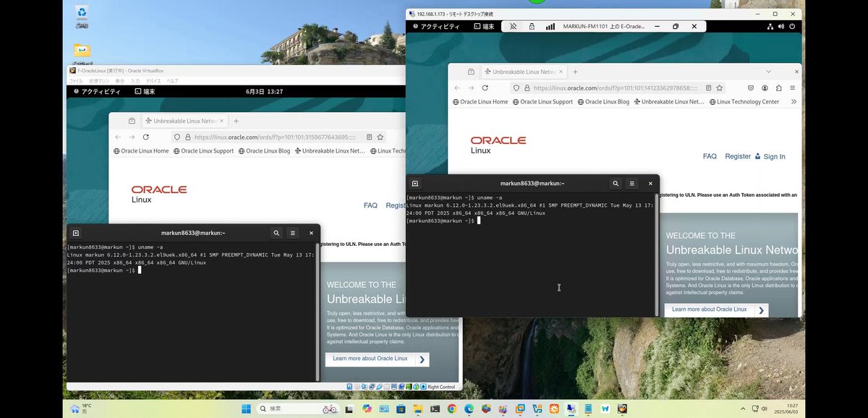Search in the right terminal window using the magnifier

(616, 184)
